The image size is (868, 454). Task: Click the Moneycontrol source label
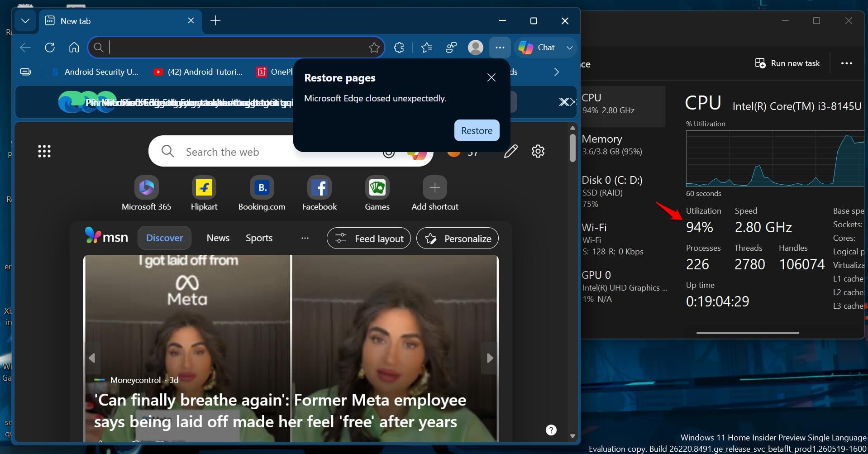(x=135, y=380)
